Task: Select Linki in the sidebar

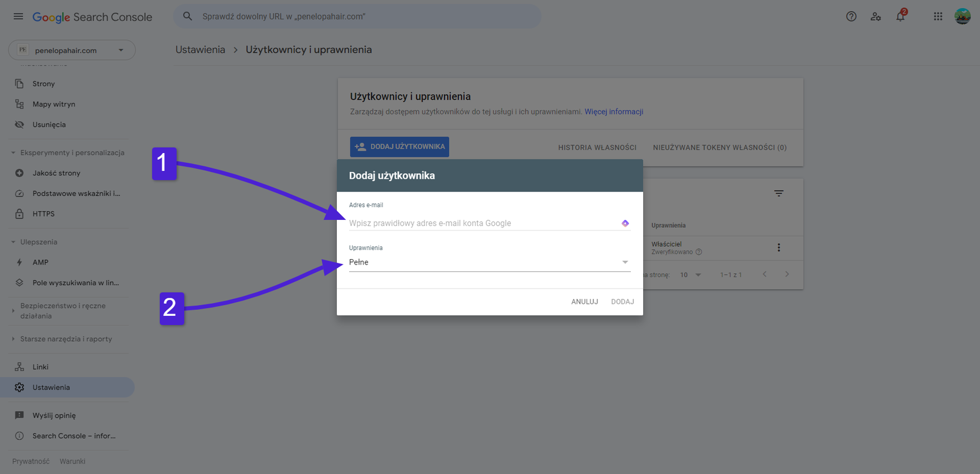Action: point(40,367)
